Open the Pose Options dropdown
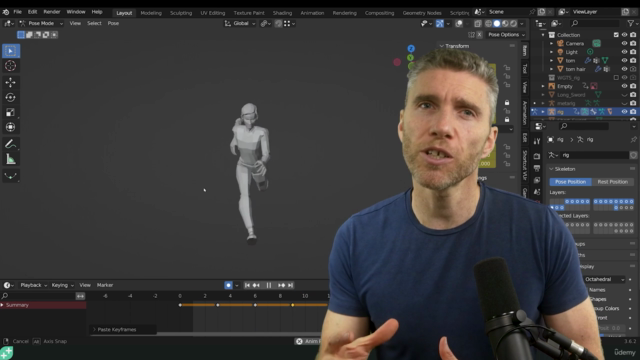The width and height of the screenshot is (640, 360). [x=507, y=35]
